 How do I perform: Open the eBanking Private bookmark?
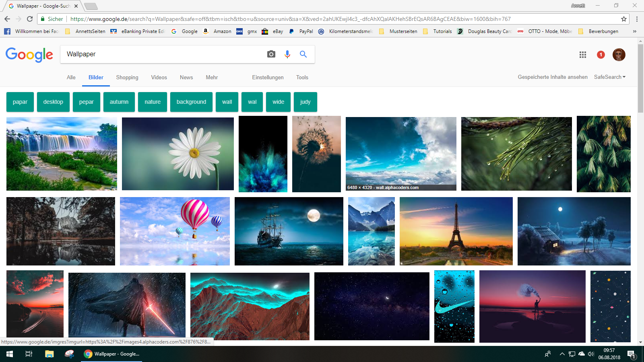(138, 31)
